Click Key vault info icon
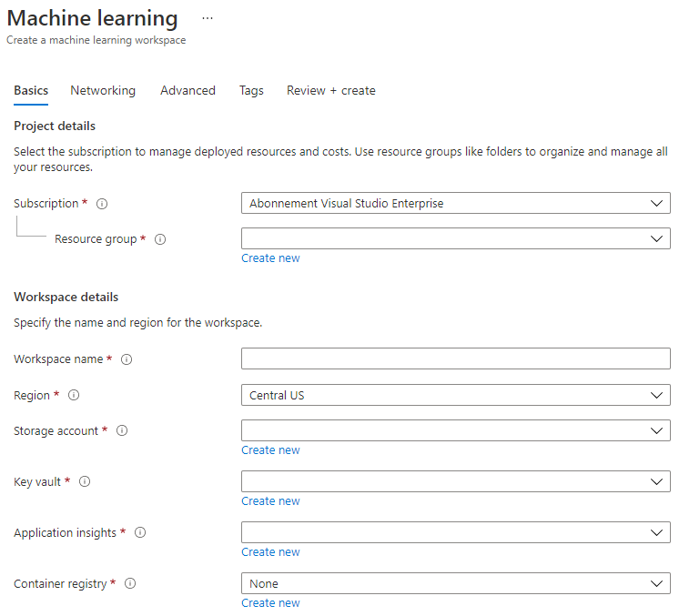 tap(85, 482)
